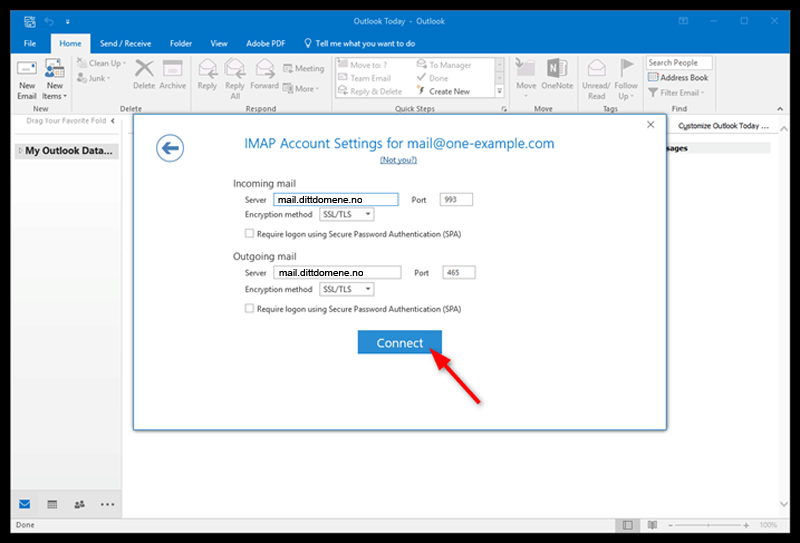
Task: Enable SPA checkbox under Outgoing mail
Action: pyautogui.click(x=250, y=309)
